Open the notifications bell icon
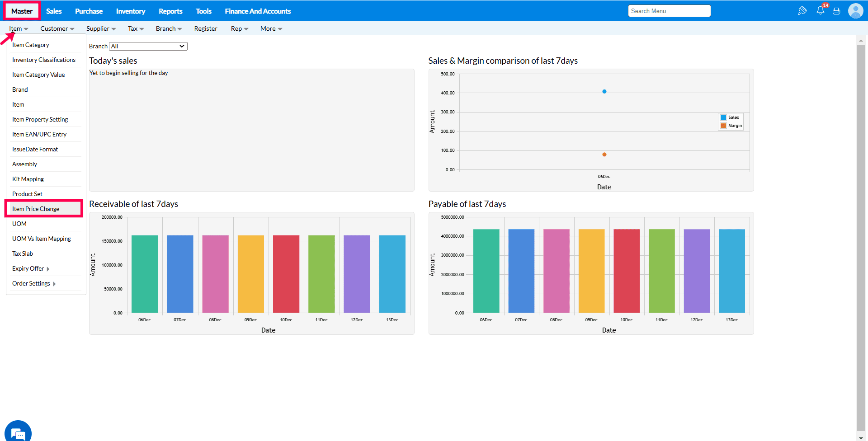 pyautogui.click(x=820, y=11)
